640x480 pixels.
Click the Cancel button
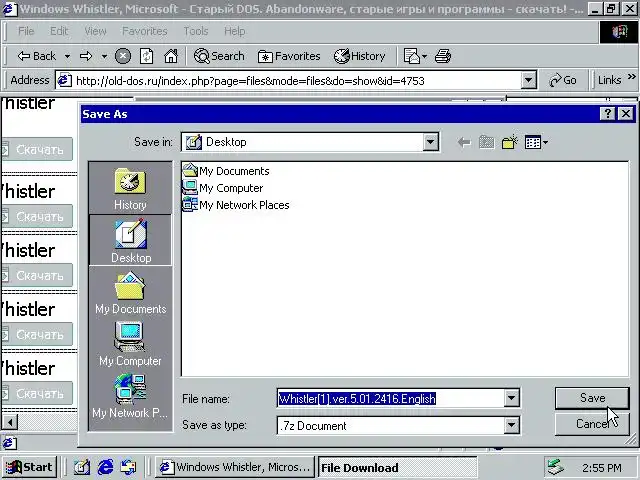pos(592,424)
